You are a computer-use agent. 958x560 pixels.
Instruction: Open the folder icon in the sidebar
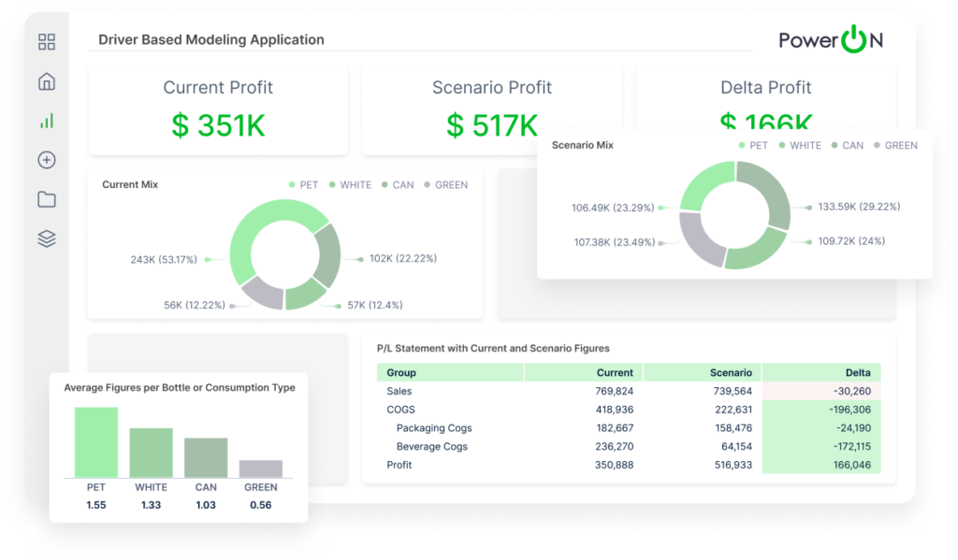[x=46, y=198]
